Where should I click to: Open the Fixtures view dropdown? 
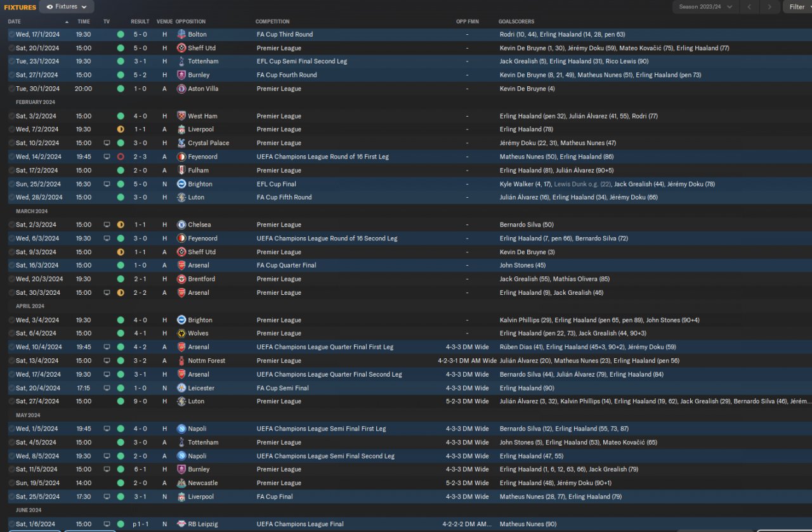pos(67,7)
